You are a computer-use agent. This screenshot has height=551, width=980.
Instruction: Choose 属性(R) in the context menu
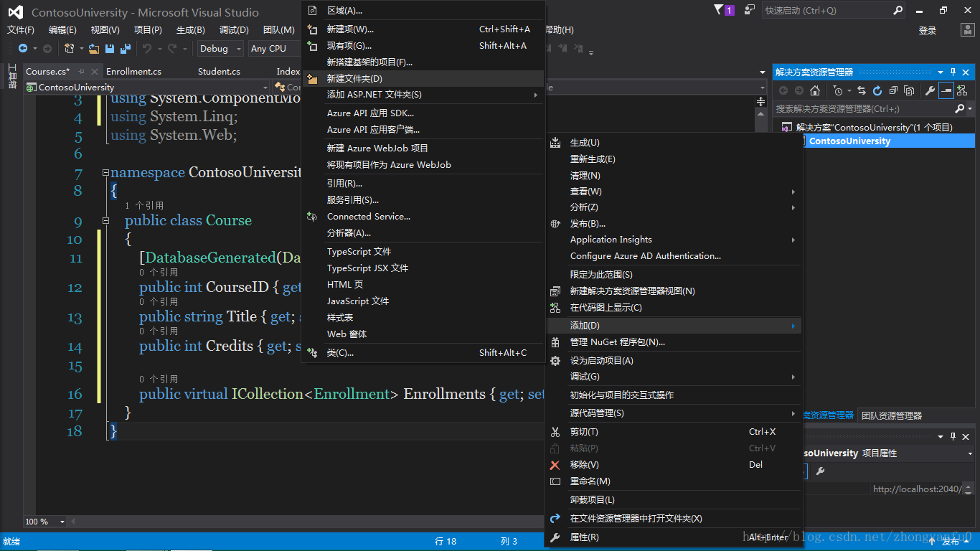pos(674,537)
